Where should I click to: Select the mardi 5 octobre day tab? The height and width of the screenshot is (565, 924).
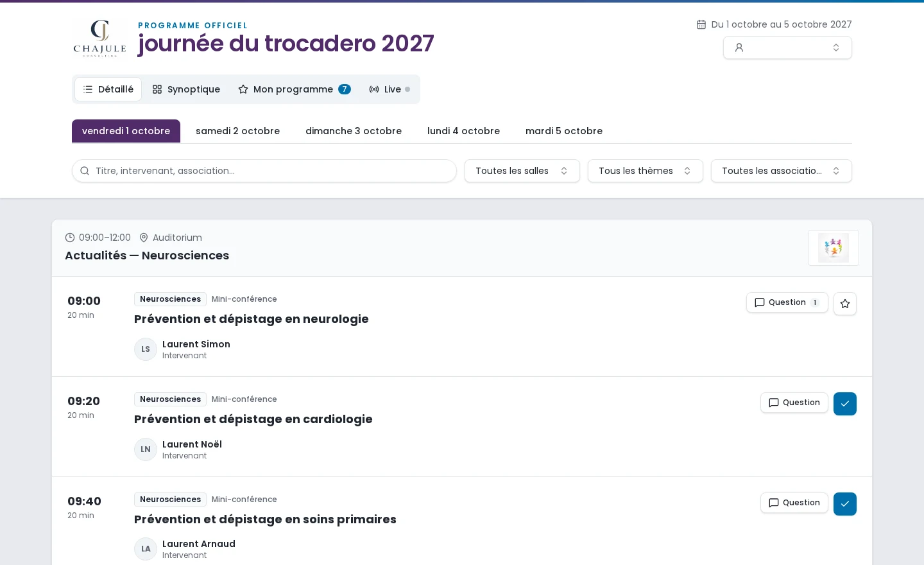[x=564, y=131]
